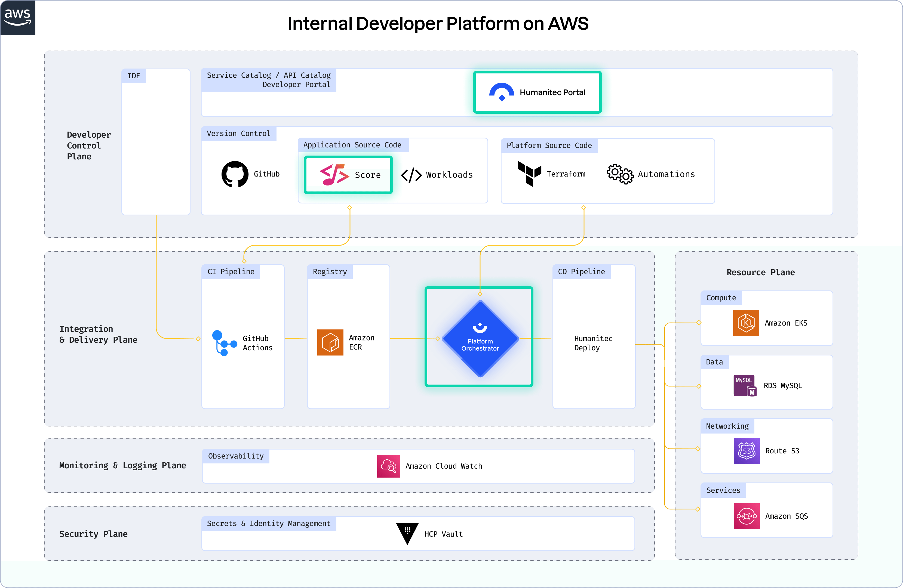Click the Observability label
Image resolution: width=903 pixels, height=588 pixels.
[x=236, y=456]
